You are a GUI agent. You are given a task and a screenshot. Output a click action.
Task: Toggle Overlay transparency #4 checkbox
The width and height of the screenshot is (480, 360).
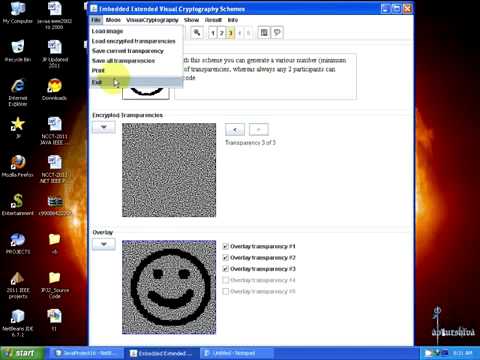click(x=225, y=280)
